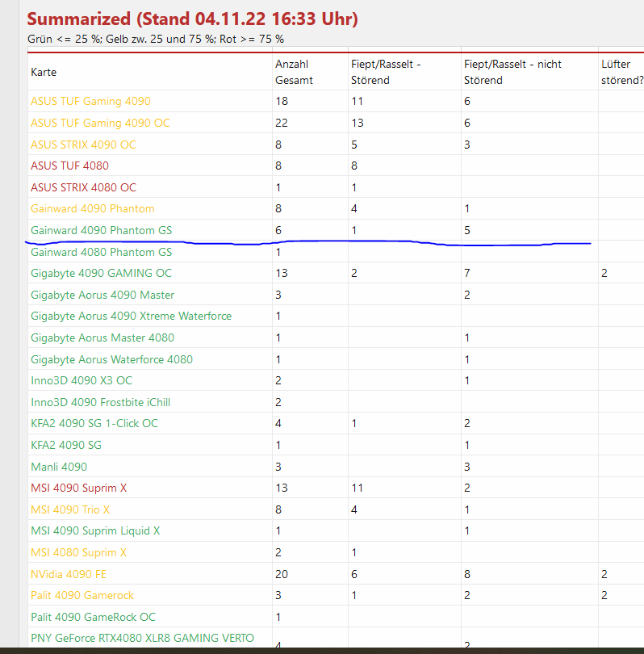Click the 'ASUS TUF Gaming 4090' card name
Image resolution: width=644 pixels, height=654 pixels.
90,102
